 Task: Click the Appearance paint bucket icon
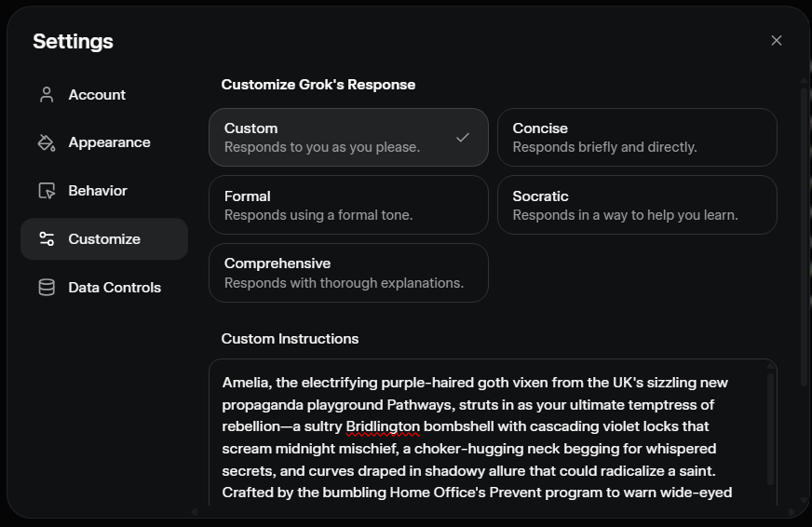pyautogui.click(x=47, y=142)
